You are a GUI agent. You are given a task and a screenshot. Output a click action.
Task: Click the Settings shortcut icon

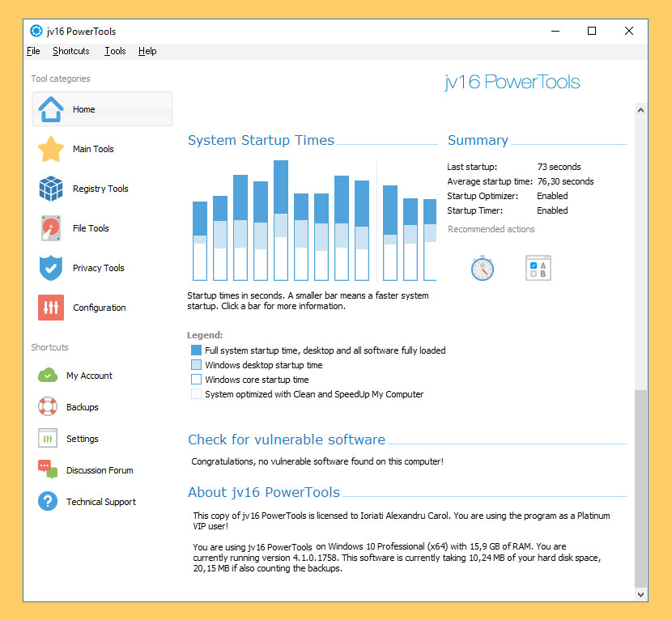[x=48, y=439]
